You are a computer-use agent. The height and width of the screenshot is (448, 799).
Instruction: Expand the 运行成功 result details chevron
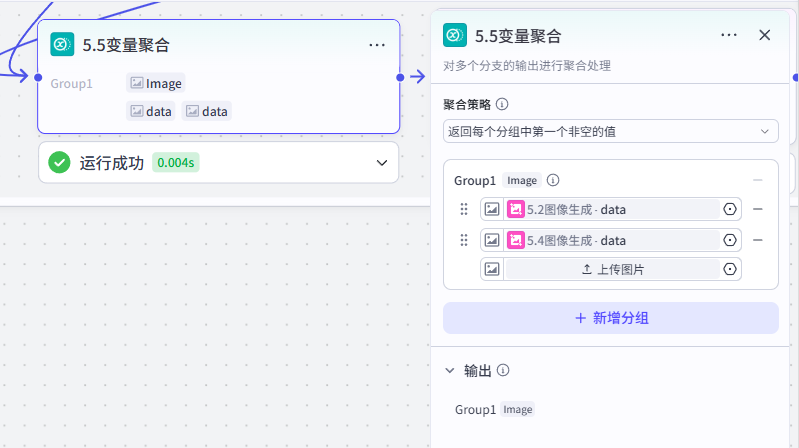(382, 163)
